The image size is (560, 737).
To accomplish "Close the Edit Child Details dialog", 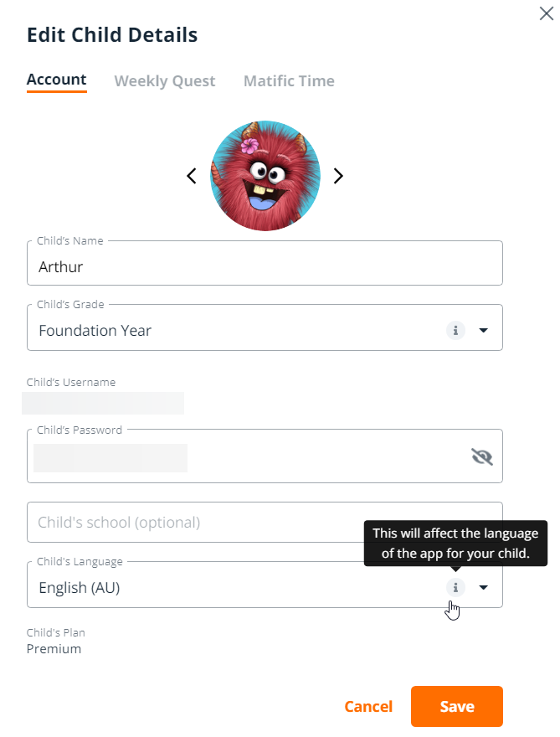I will (547, 13).
